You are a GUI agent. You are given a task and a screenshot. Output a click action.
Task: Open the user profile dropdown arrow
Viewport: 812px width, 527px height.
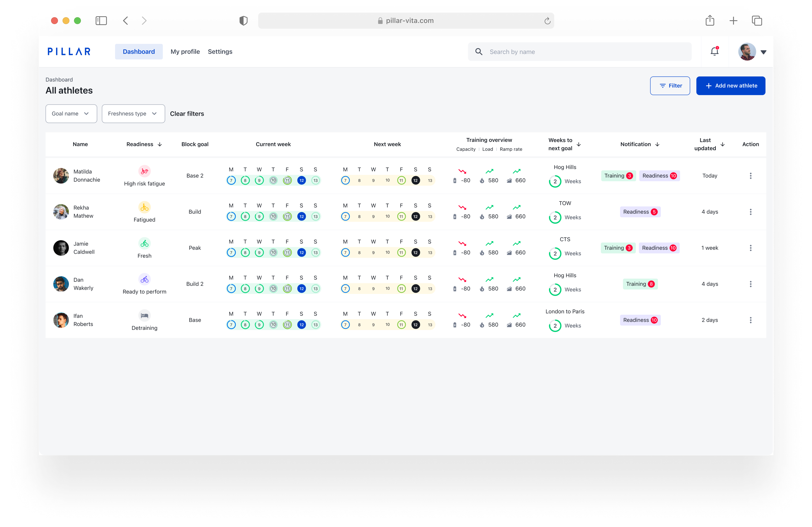764,52
